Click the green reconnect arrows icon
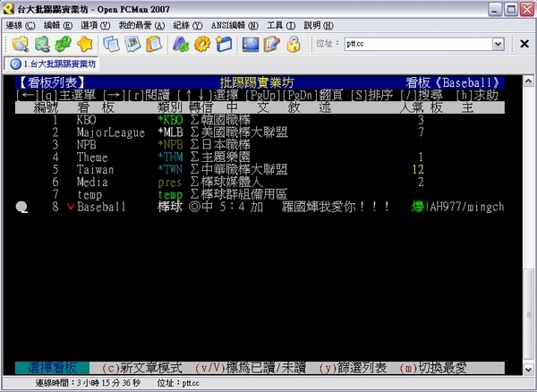The height and width of the screenshot is (392, 537). (64, 44)
